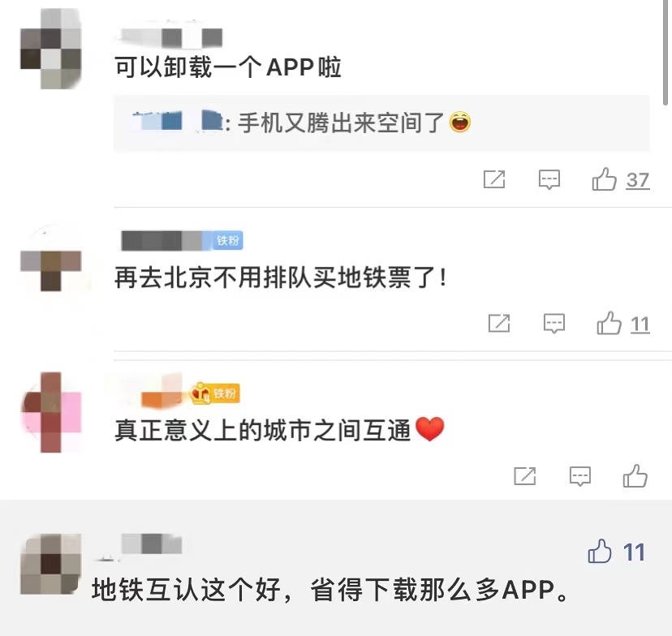Open the pink avatar of third commenter
This screenshot has width=672, height=636.
[x=51, y=412]
